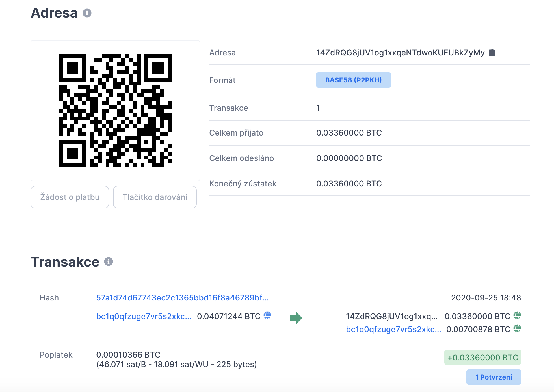Screen dimensions: 554x392
Task: Toggle the +0.03360000 BTC amount badge
Action: coord(482,358)
